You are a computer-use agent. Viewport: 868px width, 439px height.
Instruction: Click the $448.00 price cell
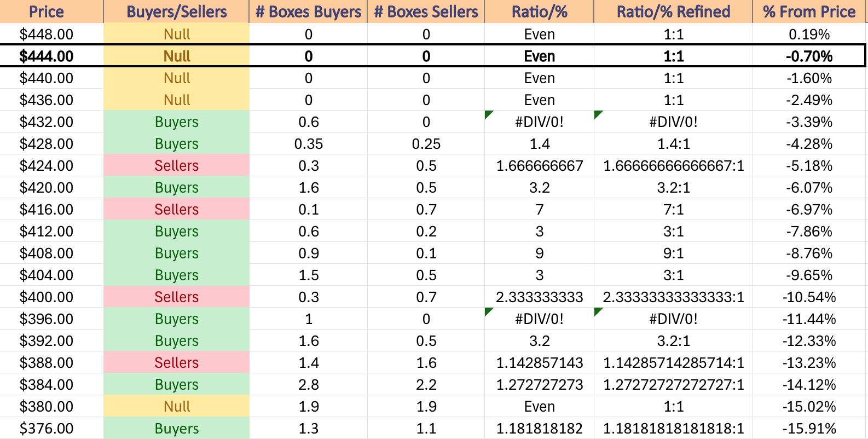(x=51, y=34)
